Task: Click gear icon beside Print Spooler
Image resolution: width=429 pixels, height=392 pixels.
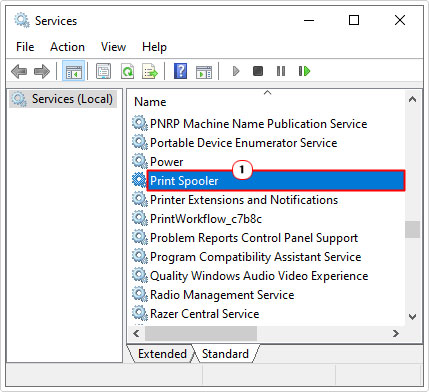Action: [x=139, y=180]
